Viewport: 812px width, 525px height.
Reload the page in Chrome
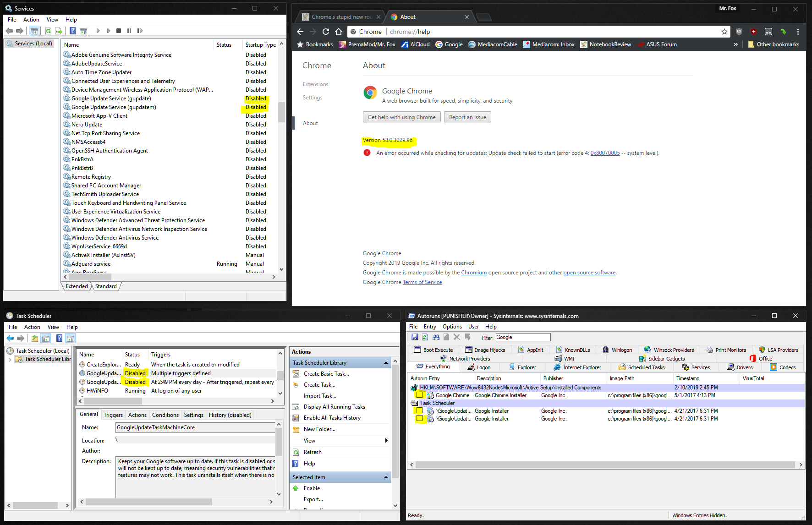click(326, 32)
